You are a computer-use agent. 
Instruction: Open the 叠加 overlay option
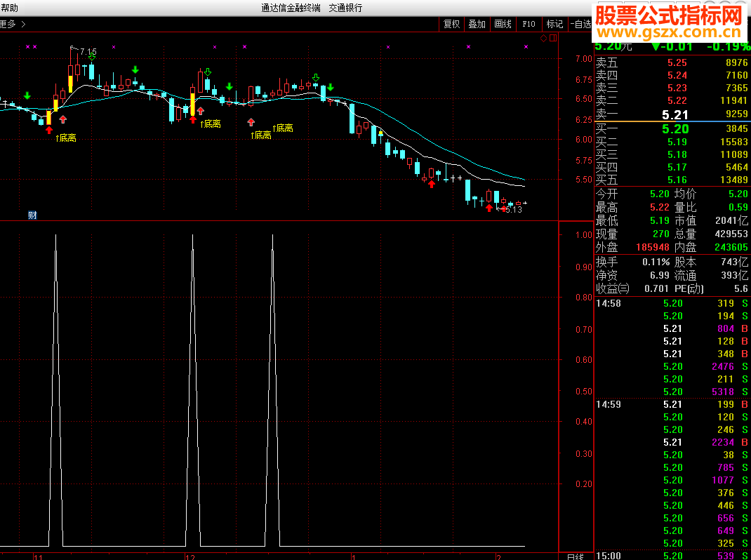click(x=477, y=24)
